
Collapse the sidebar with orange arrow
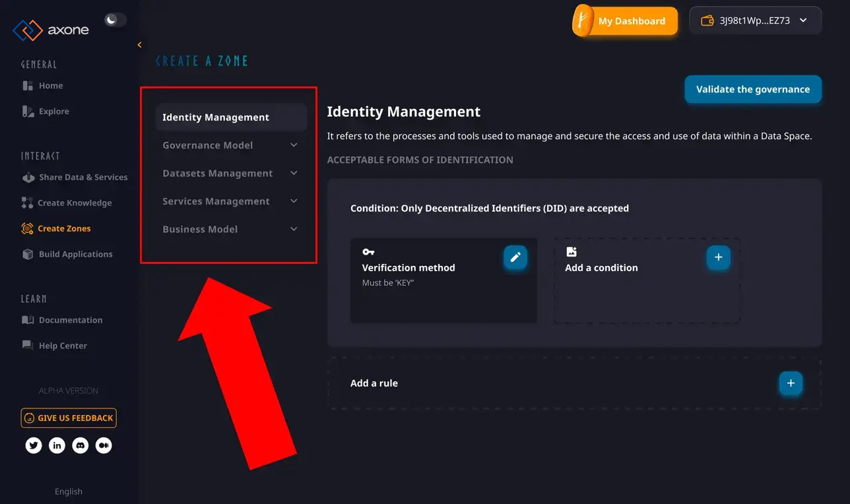click(139, 45)
